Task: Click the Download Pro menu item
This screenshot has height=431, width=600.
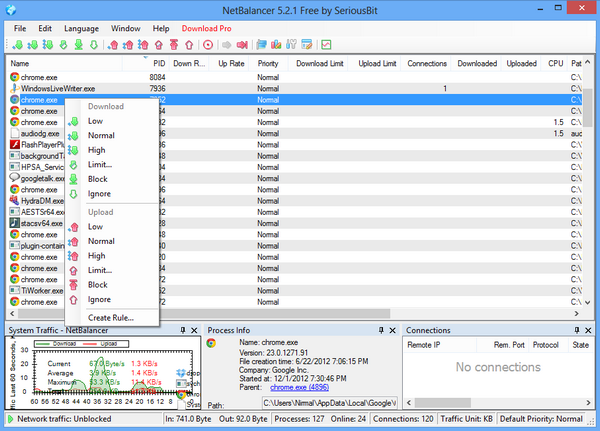Action: click(206, 28)
